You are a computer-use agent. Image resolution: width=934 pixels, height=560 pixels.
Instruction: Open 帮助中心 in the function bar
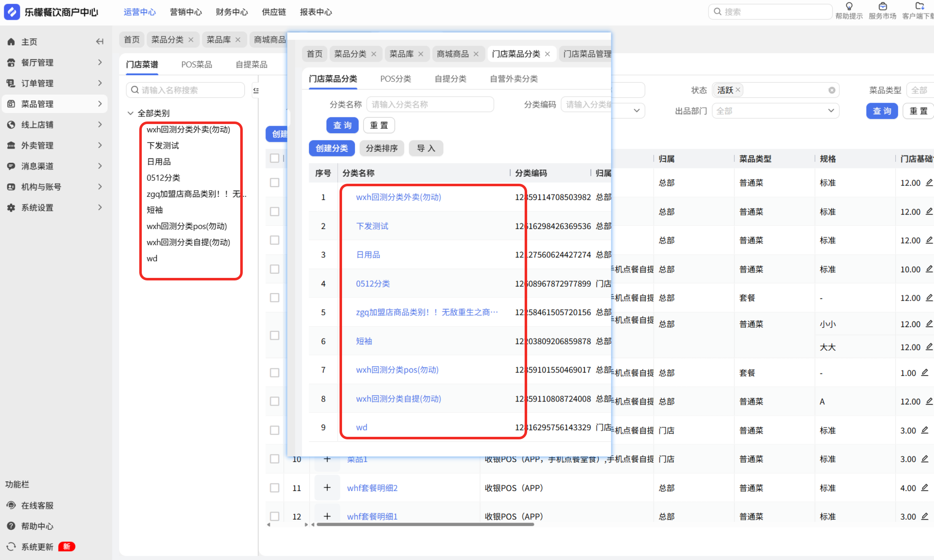30,526
